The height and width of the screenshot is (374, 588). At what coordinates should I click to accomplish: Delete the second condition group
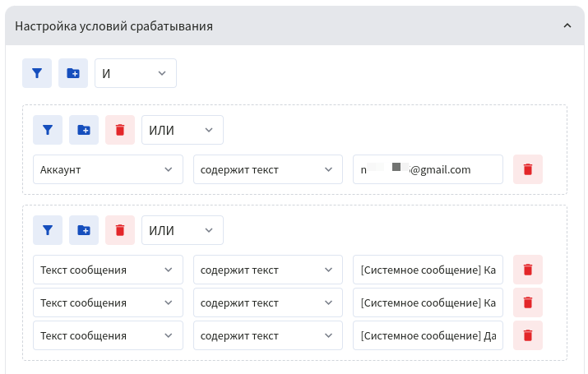pyautogui.click(x=120, y=230)
